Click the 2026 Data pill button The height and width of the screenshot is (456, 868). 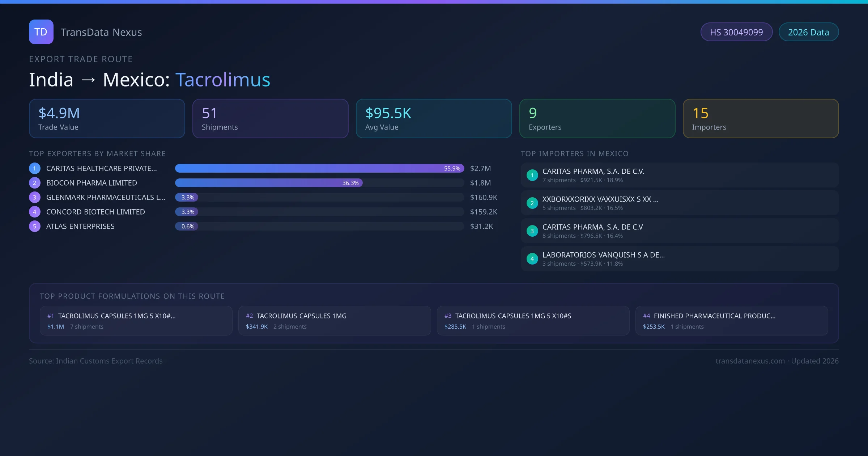pyautogui.click(x=808, y=32)
